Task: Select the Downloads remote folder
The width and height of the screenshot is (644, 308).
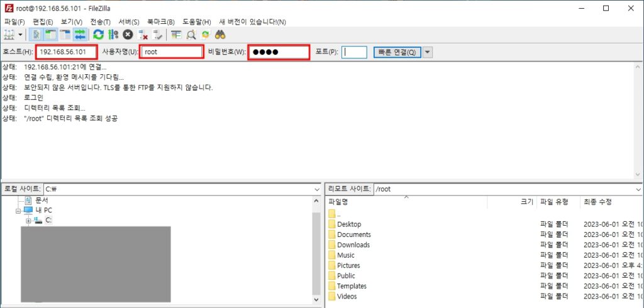Action: point(353,245)
